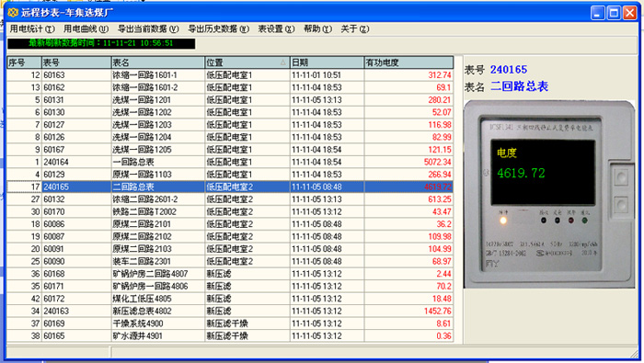Sort by 位置 column header
This screenshot has height=363, width=644.
click(247, 62)
